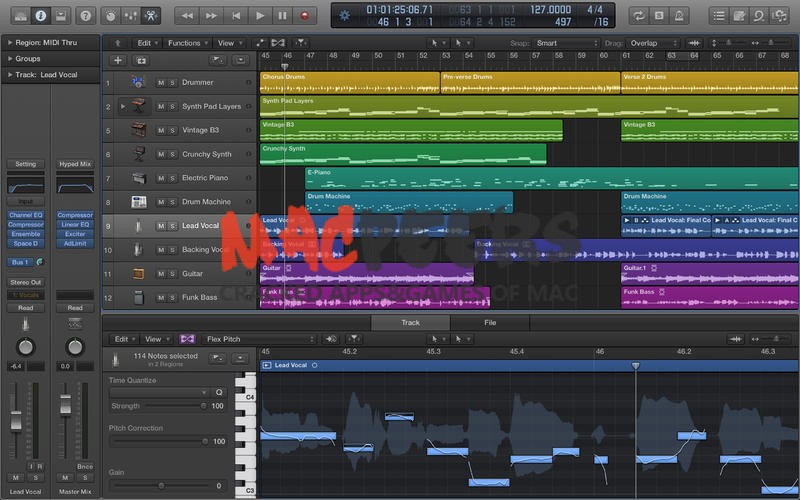
Task: Click the Drummer track drum kit icon
Action: 138,82
